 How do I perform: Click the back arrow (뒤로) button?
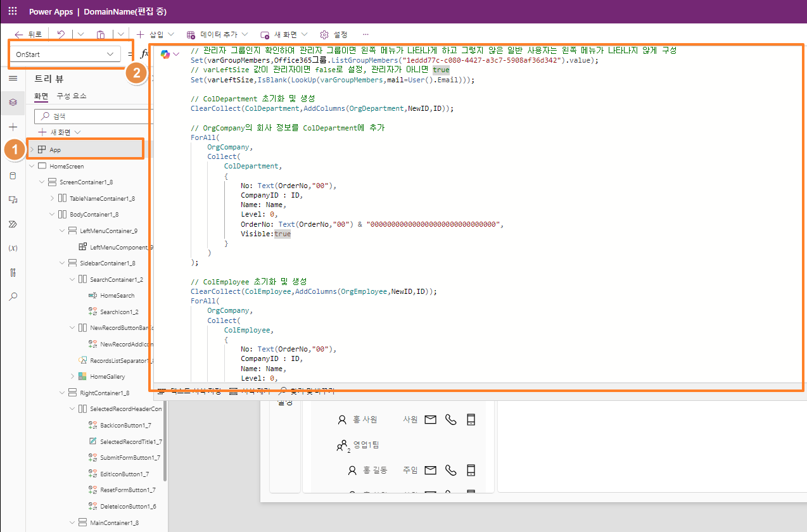[28, 34]
